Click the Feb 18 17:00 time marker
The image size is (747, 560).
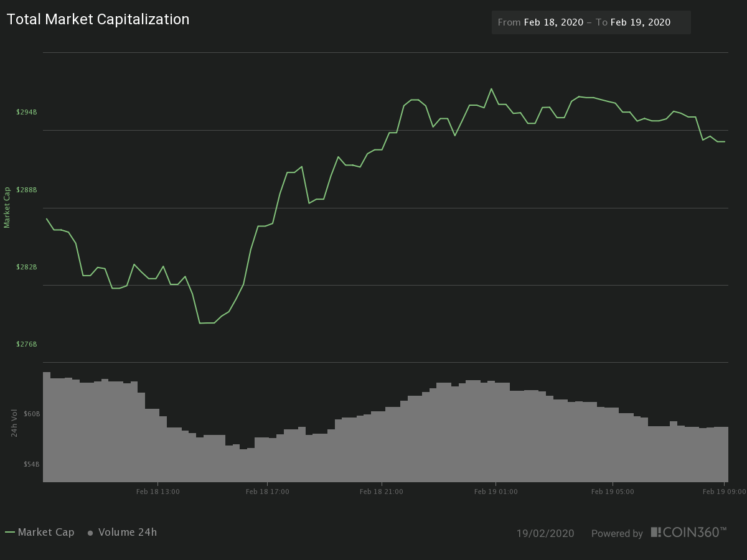click(268, 492)
